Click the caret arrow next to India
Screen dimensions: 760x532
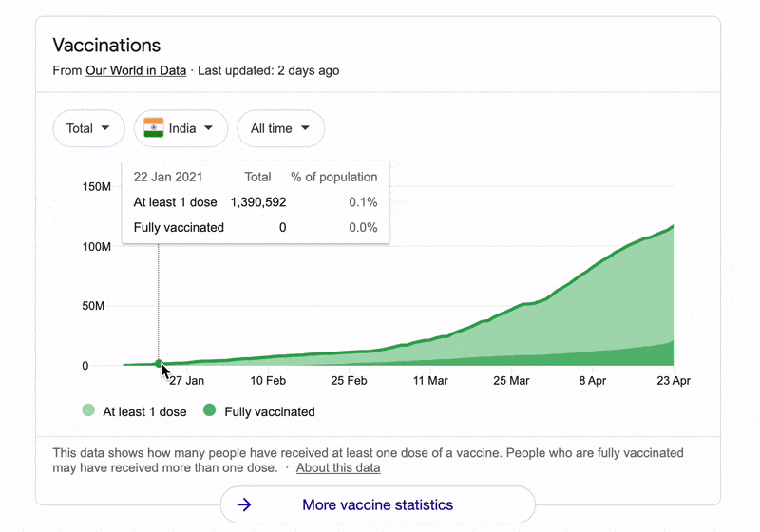208,129
